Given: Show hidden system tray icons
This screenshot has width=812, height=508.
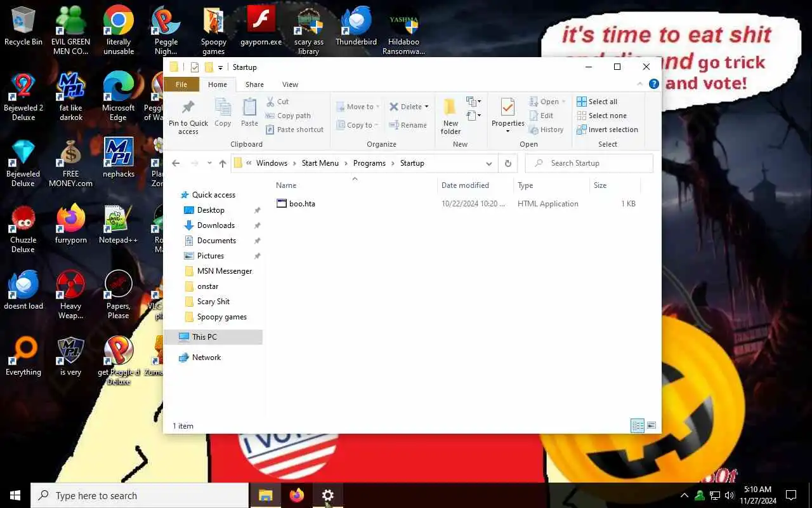Looking at the screenshot, I should pos(684,495).
